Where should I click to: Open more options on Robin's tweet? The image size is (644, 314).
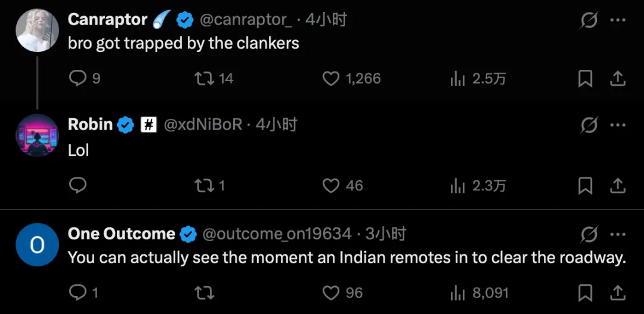pyautogui.click(x=618, y=125)
